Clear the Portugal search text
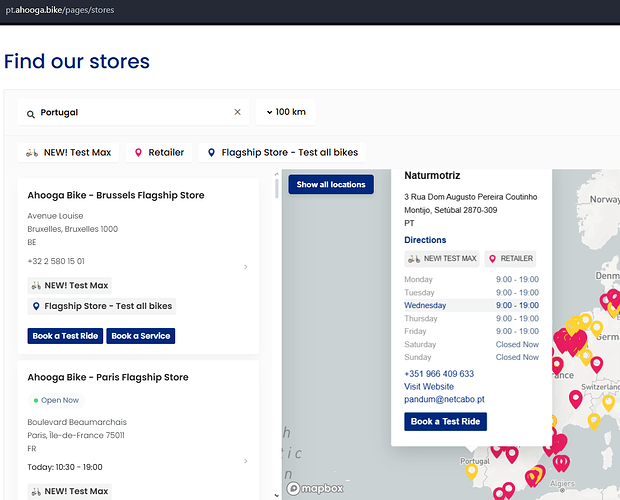 click(x=237, y=112)
